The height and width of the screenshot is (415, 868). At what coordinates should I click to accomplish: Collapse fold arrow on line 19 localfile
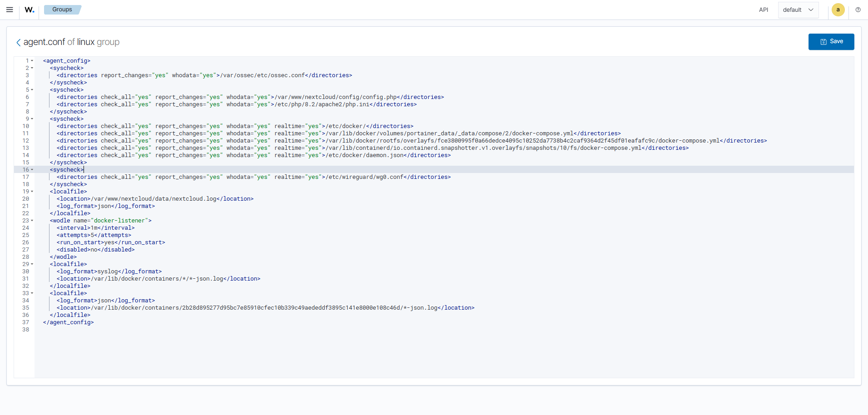pos(32,192)
